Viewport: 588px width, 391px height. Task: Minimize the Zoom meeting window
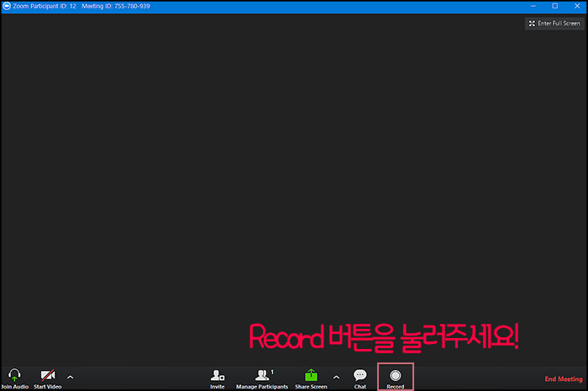pos(533,6)
